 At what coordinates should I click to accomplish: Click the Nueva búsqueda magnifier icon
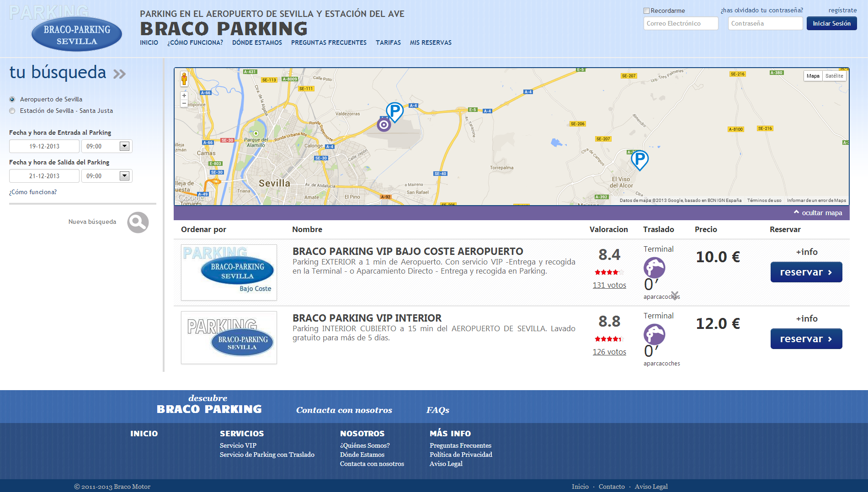(x=138, y=222)
